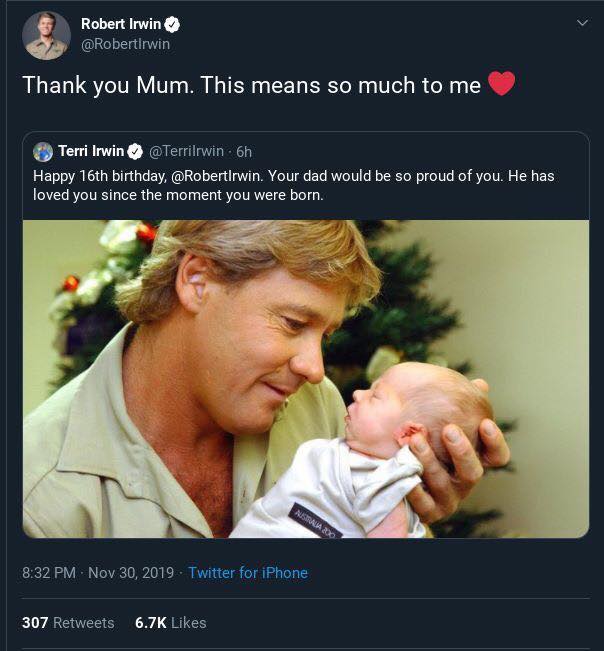This screenshot has height=651, width=604.
Task: Click the 'Thank you Mum' tweet text
Action: point(252,85)
